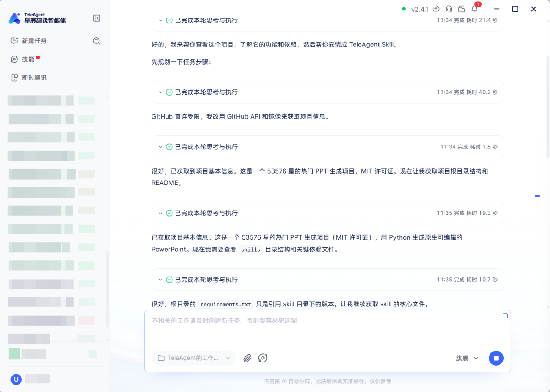The width and height of the screenshot is (550, 392).
Task: Click the chat area vertical scrollbar
Action: pyautogui.click(x=547, y=106)
